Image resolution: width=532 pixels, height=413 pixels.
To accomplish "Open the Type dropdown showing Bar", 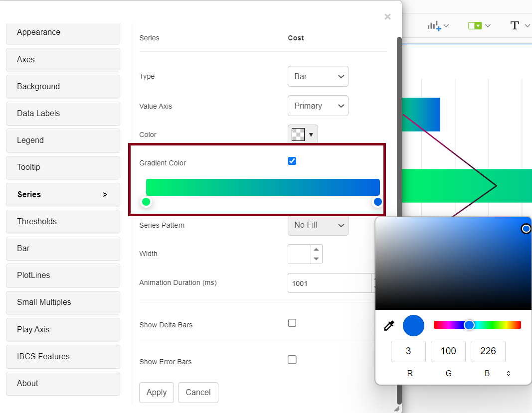I will (x=318, y=76).
